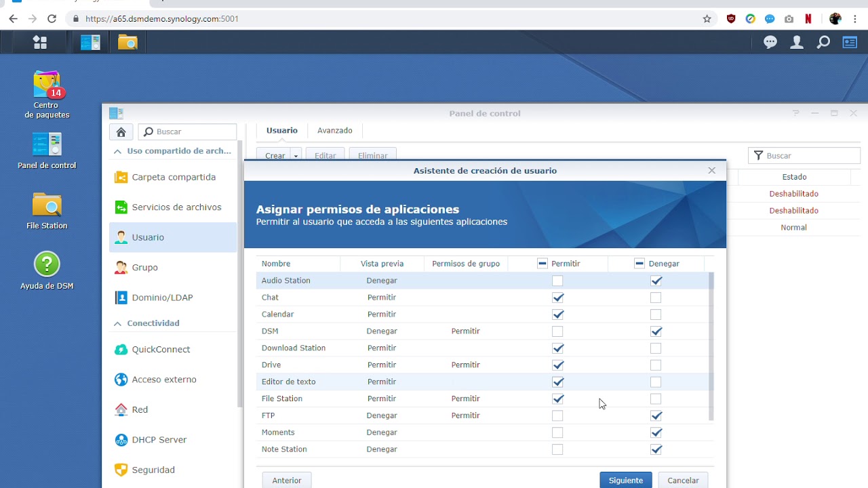The image size is (868, 488).
Task: Select Editor de texto row name
Action: point(288,382)
